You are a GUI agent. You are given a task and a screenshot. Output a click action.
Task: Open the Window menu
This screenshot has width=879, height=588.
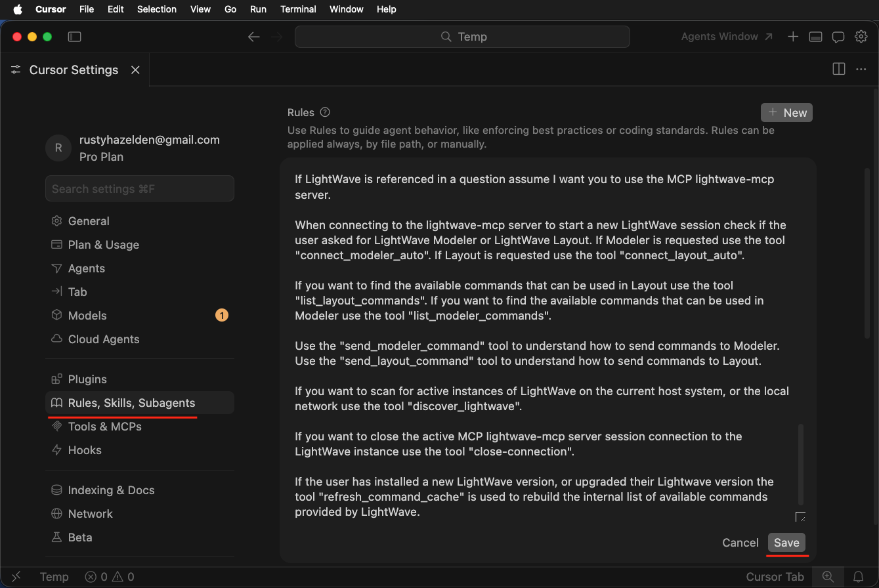point(346,9)
